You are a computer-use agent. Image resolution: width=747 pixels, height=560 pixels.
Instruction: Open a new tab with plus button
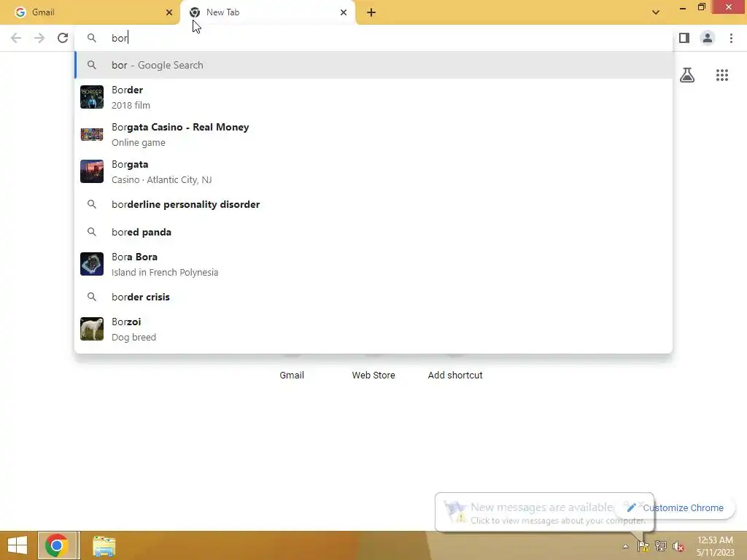click(x=371, y=12)
